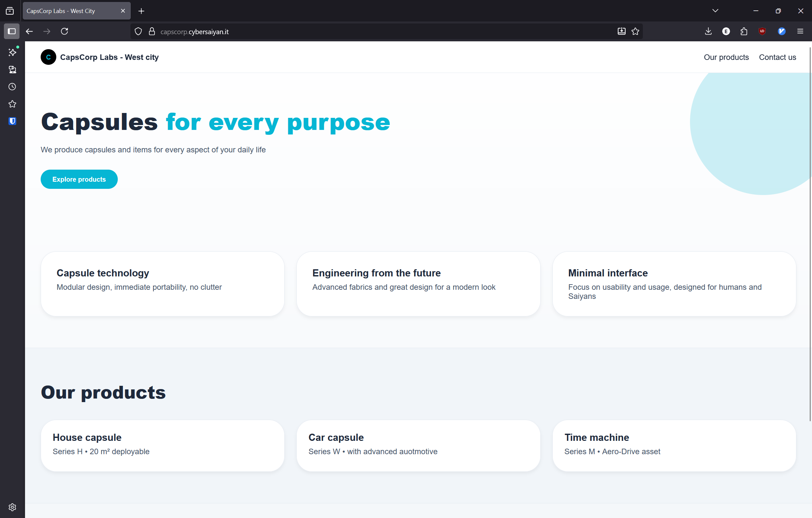
Task: Open the bookmarks sidebar star icon
Action: click(12, 104)
